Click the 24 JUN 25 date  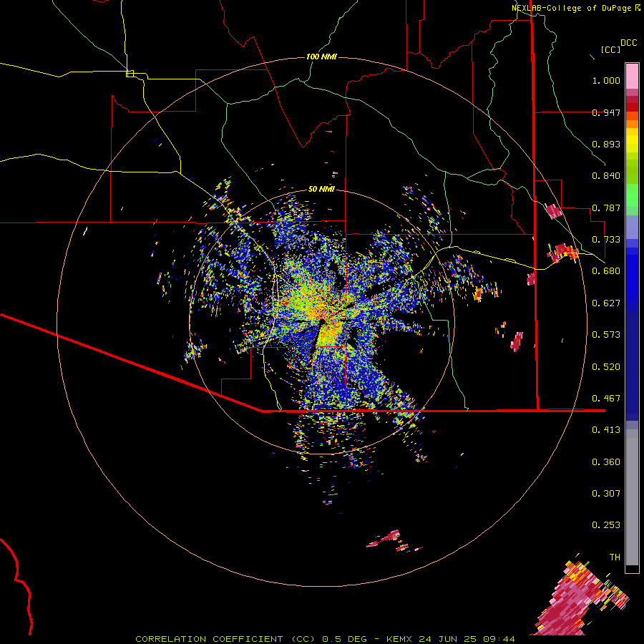(447, 639)
